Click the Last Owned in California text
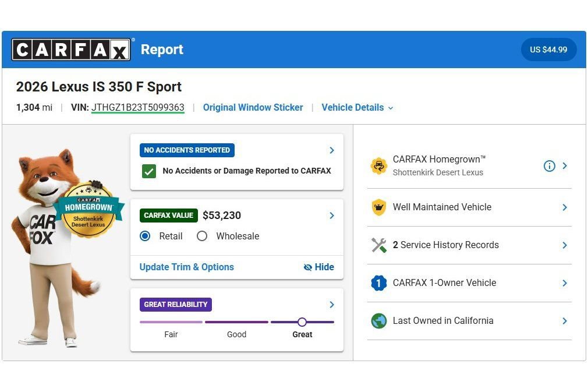 pos(443,321)
